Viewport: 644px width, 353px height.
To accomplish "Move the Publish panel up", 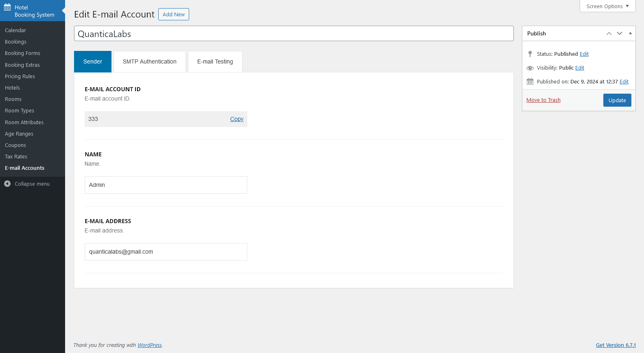I will point(609,34).
